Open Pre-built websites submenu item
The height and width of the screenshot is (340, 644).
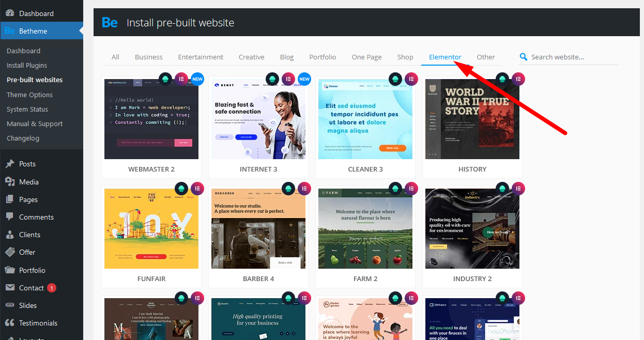(35, 80)
